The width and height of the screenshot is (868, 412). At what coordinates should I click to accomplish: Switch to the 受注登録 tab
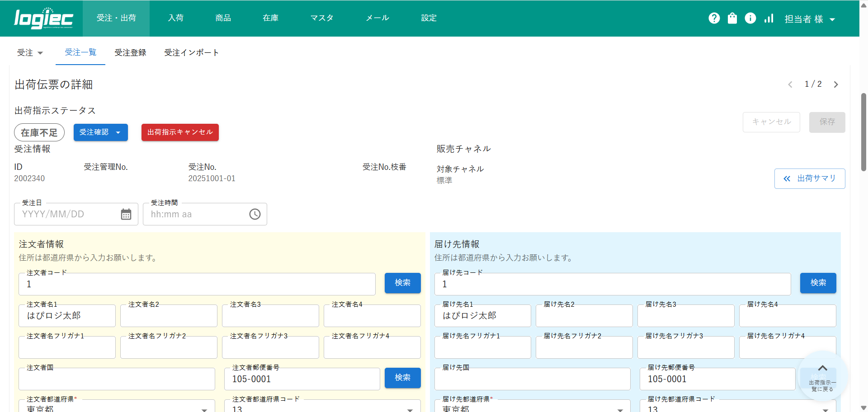coord(130,53)
